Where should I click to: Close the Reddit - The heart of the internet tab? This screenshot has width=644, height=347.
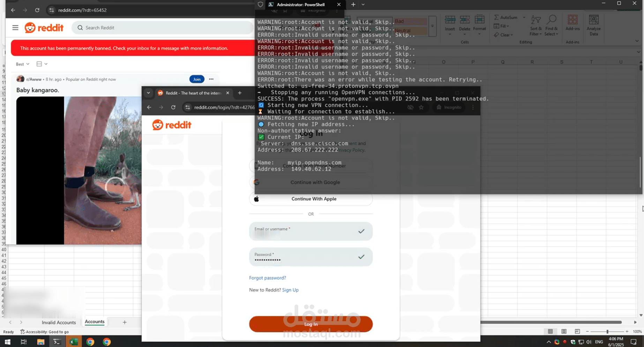click(x=227, y=93)
